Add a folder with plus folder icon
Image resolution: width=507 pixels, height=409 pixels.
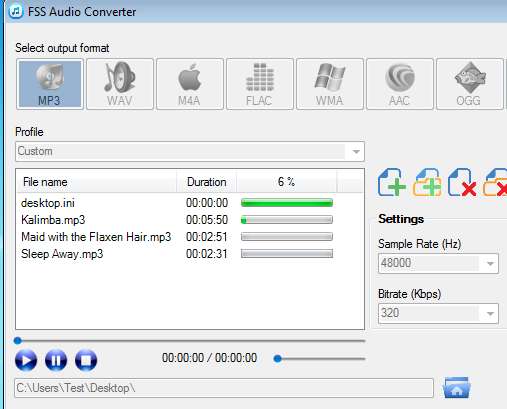pyautogui.click(x=427, y=182)
